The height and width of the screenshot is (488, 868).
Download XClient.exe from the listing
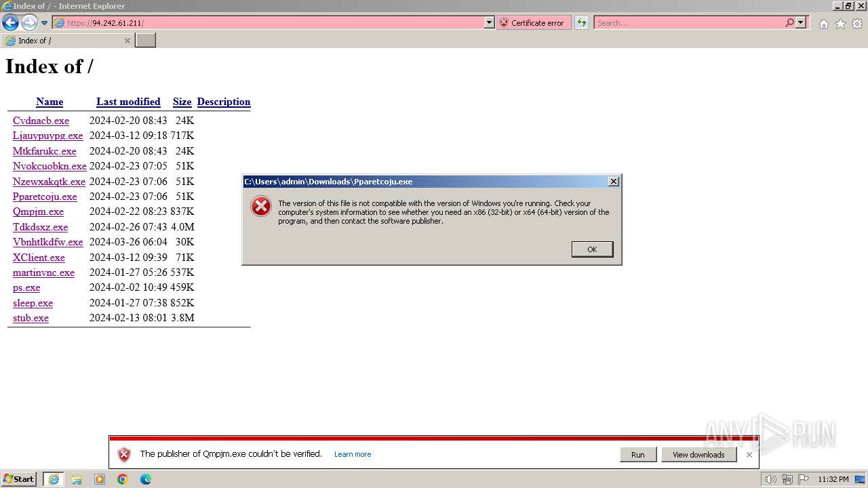39,258
